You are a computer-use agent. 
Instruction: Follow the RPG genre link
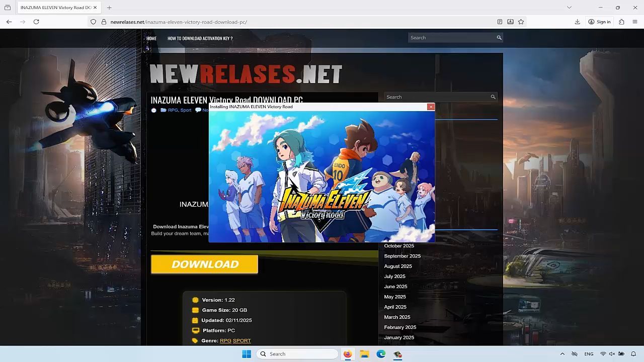point(225,340)
